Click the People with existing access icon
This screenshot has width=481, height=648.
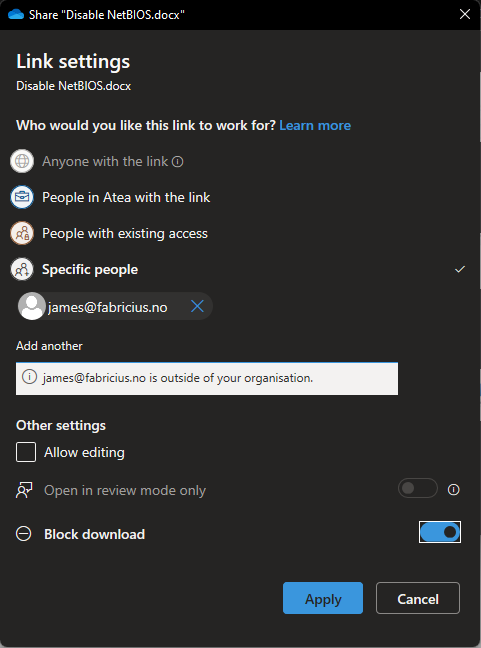[x=22, y=233]
